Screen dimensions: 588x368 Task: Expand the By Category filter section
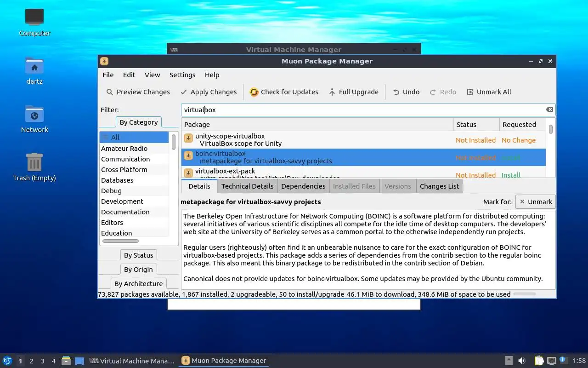[139, 122]
